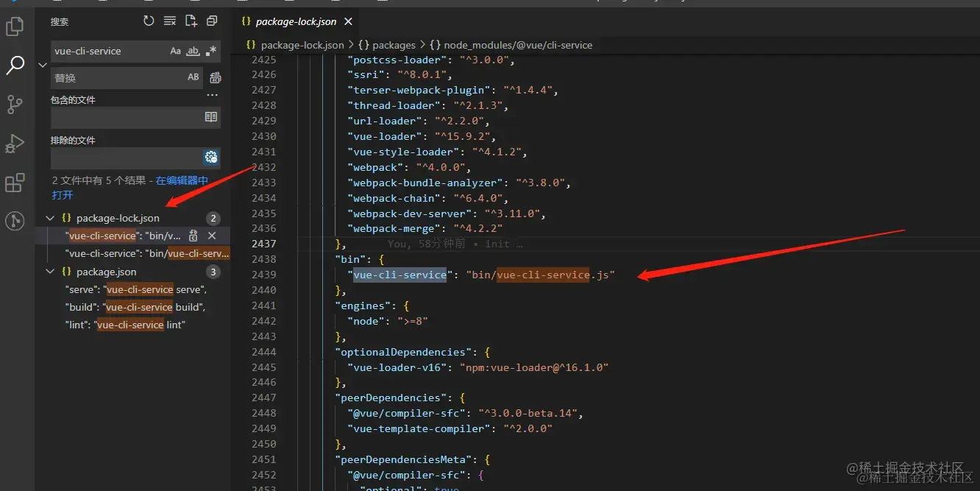The image size is (980, 491).
Task: Select second package-lock.json match bin/vue-cli-serv...
Action: [147, 253]
